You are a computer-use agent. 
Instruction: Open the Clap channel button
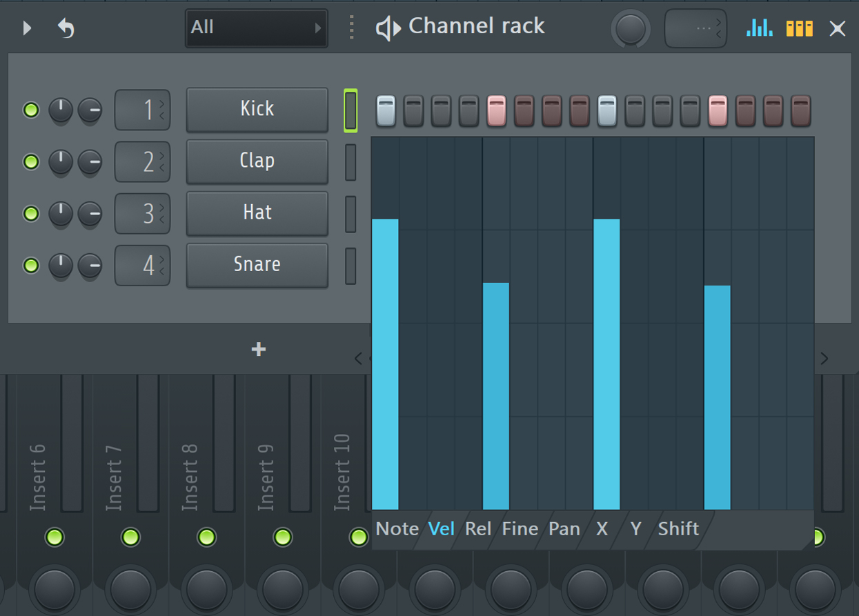pos(257,161)
